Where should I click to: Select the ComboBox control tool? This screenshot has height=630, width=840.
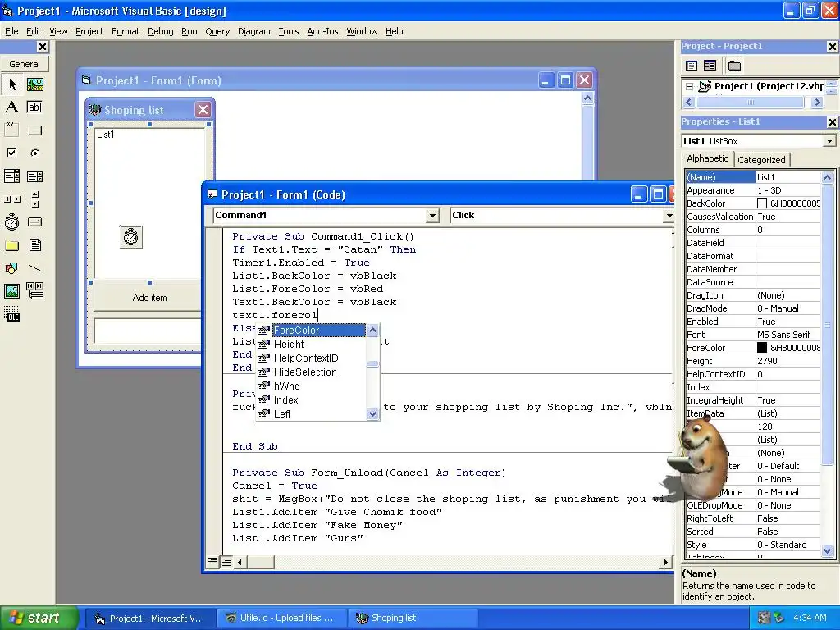[x=12, y=176]
